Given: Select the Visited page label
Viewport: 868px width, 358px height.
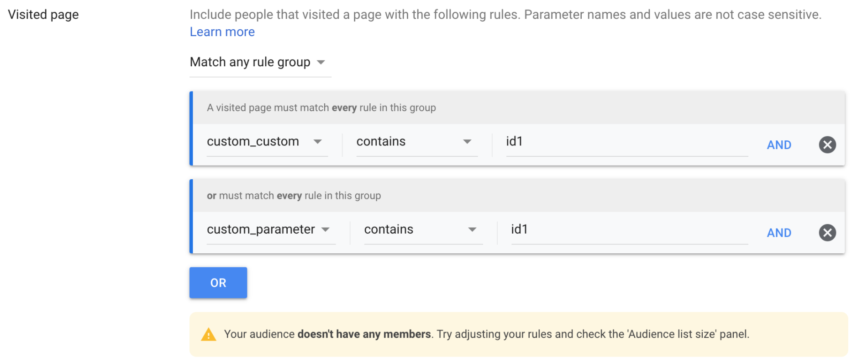Looking at the screenshot, I should pos(43,15).
